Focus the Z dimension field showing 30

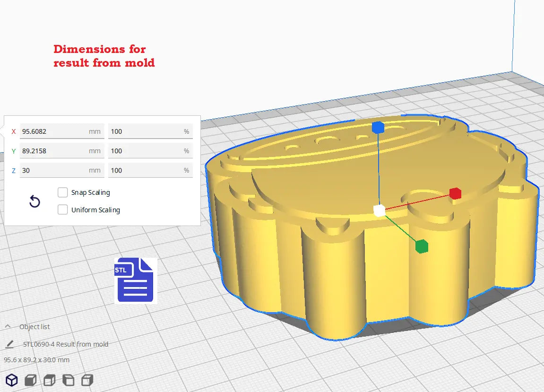[x=61, y=170]
